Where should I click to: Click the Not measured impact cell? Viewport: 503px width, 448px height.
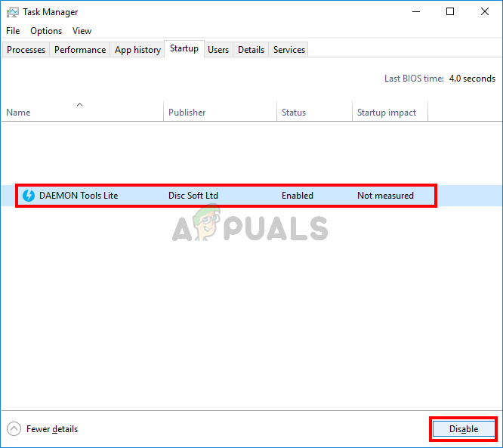pyautogui.click(x=385, y=196)
